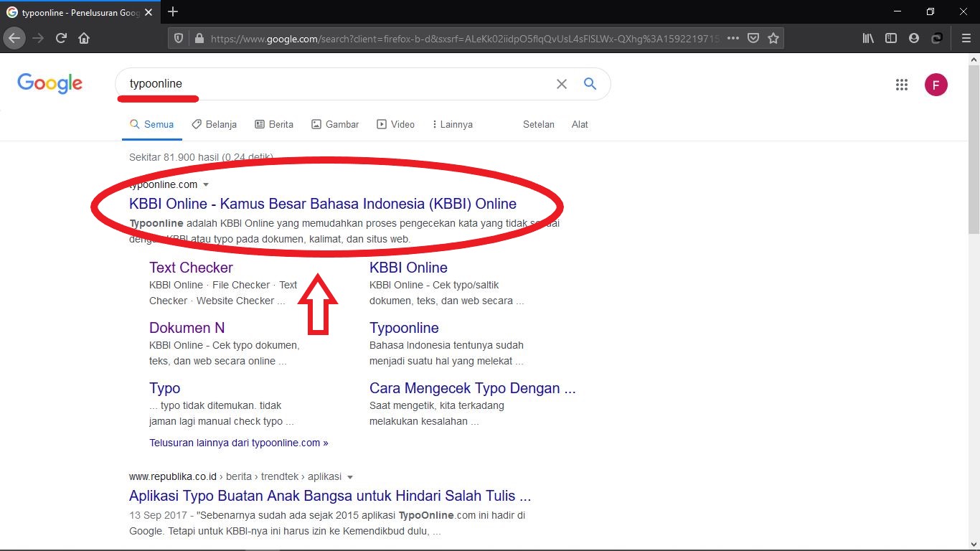This screenshot has width=980, height=551.
Task: Open Firefox library icon in toolbar
Action: click(868, 39)
